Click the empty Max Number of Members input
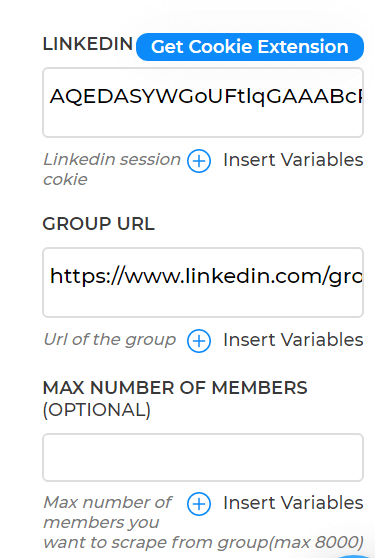375x558 pixels. 203,457
